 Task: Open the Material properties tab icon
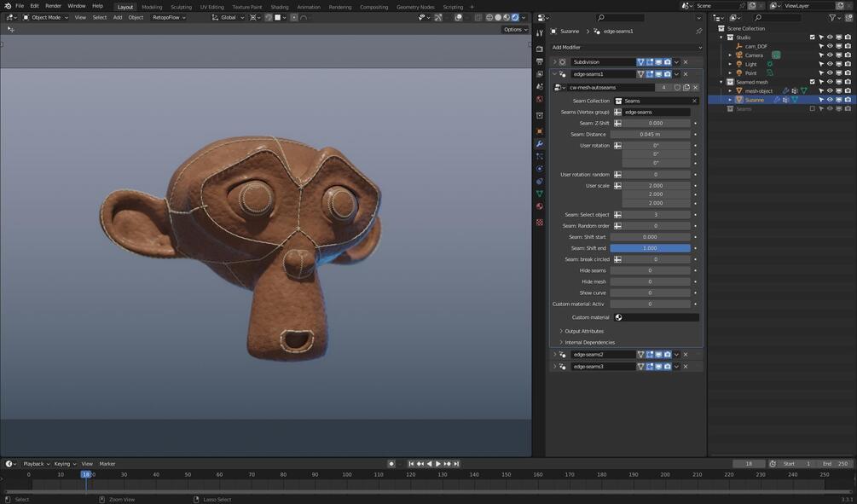click(539, 206)
